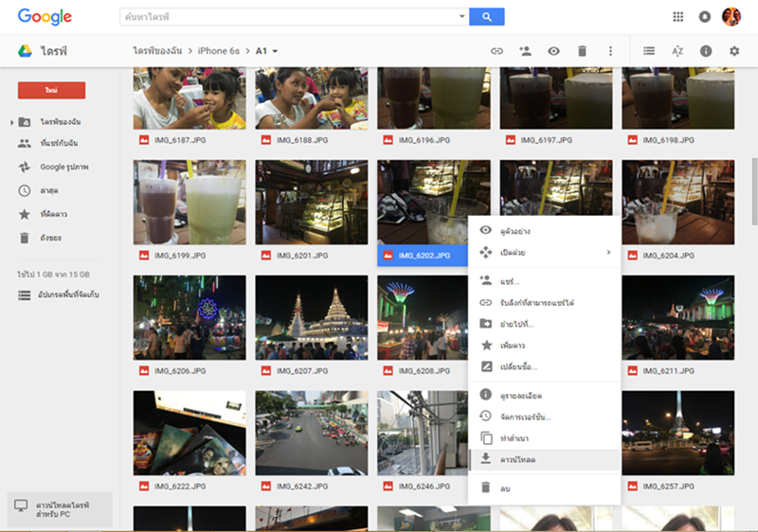
Task: Click the vertical scrollbar thumb
Action: click(754, 191)
